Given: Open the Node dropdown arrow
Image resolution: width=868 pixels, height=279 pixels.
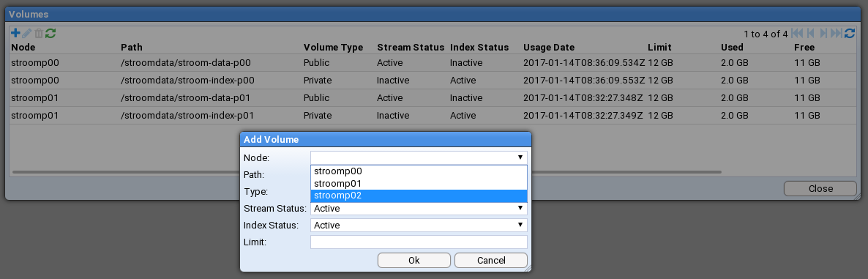Looking at the screenshot, I should pos(520,157).
